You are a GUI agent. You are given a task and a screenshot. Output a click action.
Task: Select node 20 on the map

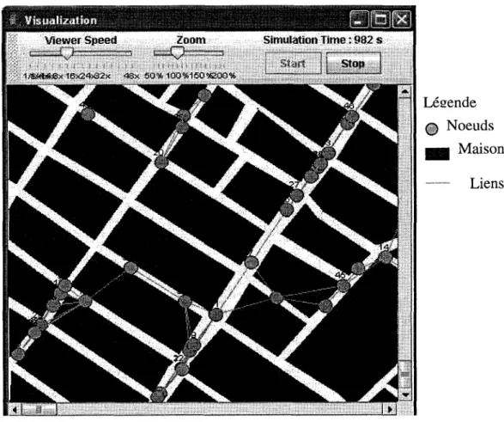(x=161, y=162)
